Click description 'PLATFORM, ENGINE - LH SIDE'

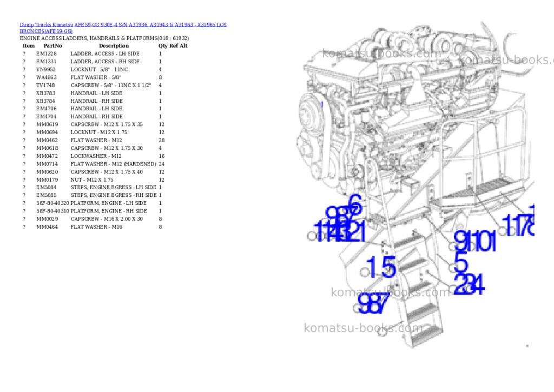108,203
